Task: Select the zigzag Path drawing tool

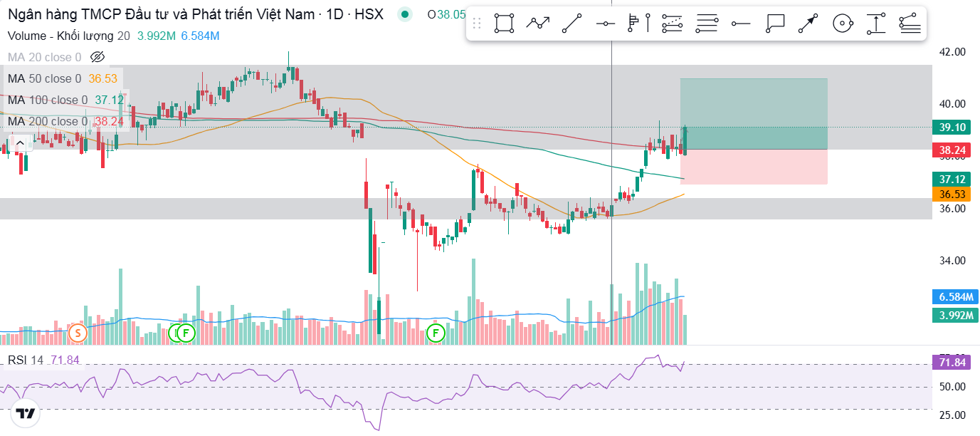Action: (538, 24)
